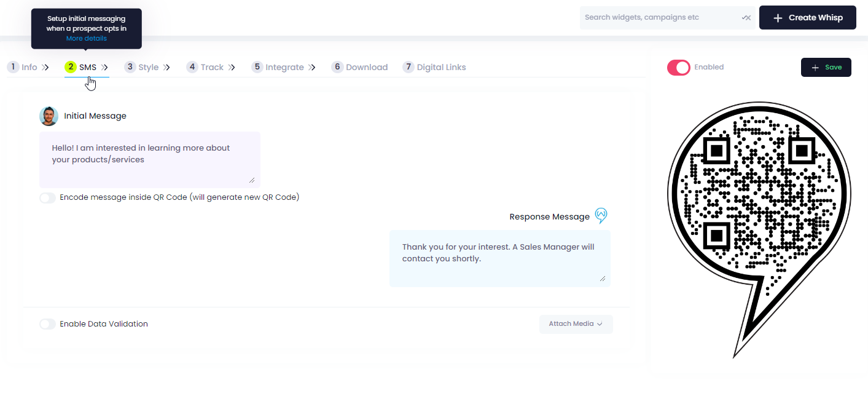
Task: Click the 'Response Message' heading text
Action: pyautogui.click(x=550, y=216)
